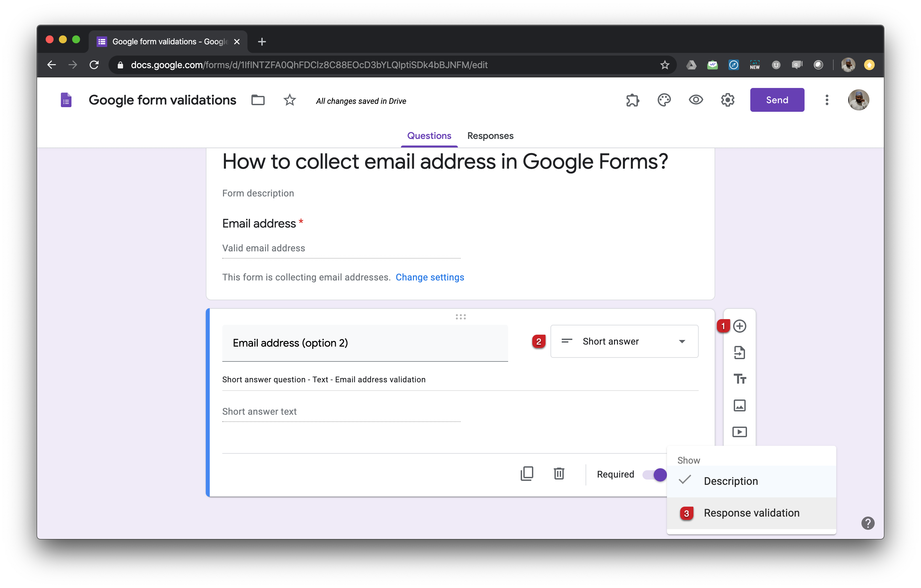Open the More options menu in header
The width and height of the screenshot is (921, 588).
tap(827, 100)
